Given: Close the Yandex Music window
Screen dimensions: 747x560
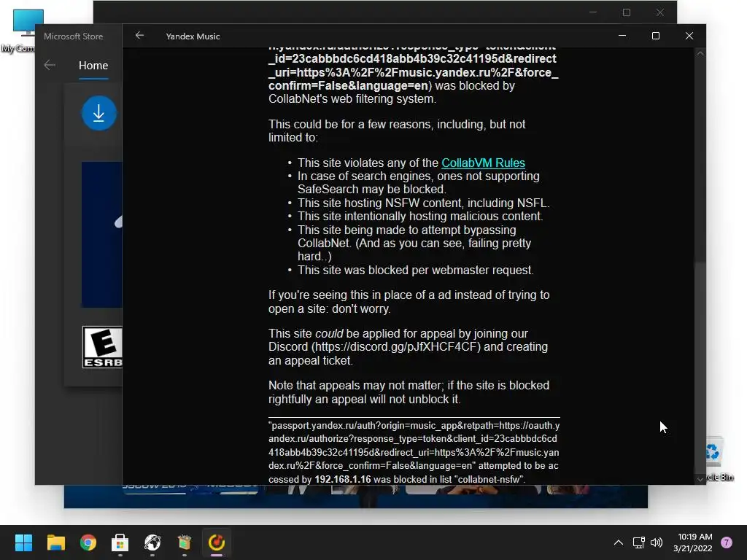Looking at the screenshot, I should point(689,36).
